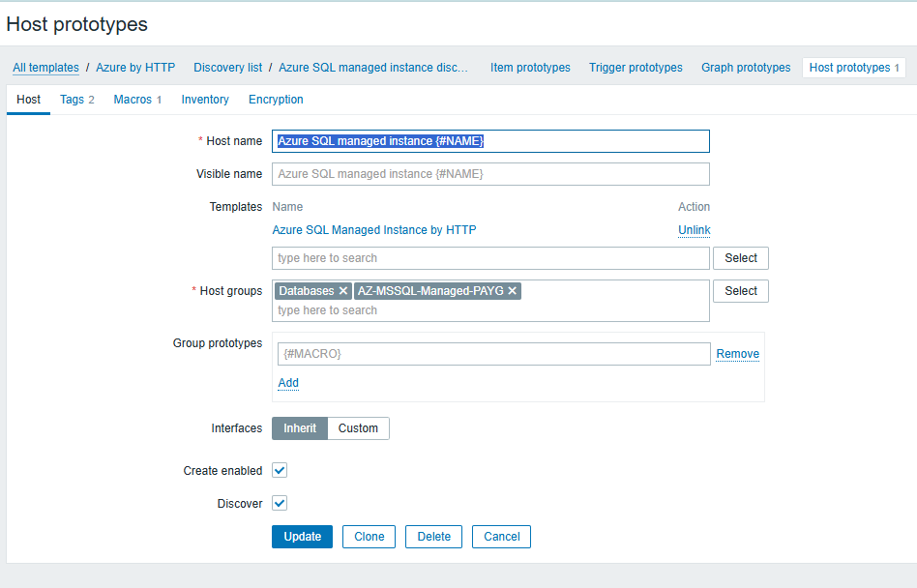Click the AZ-MSSQL-Managed-PAYG group tag label
The height and width of the screenshot is (588, 917).
pos(430,291)
